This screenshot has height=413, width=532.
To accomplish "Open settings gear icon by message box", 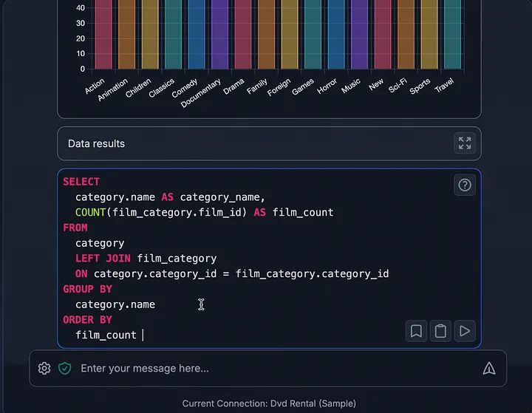I will [44, 368].
